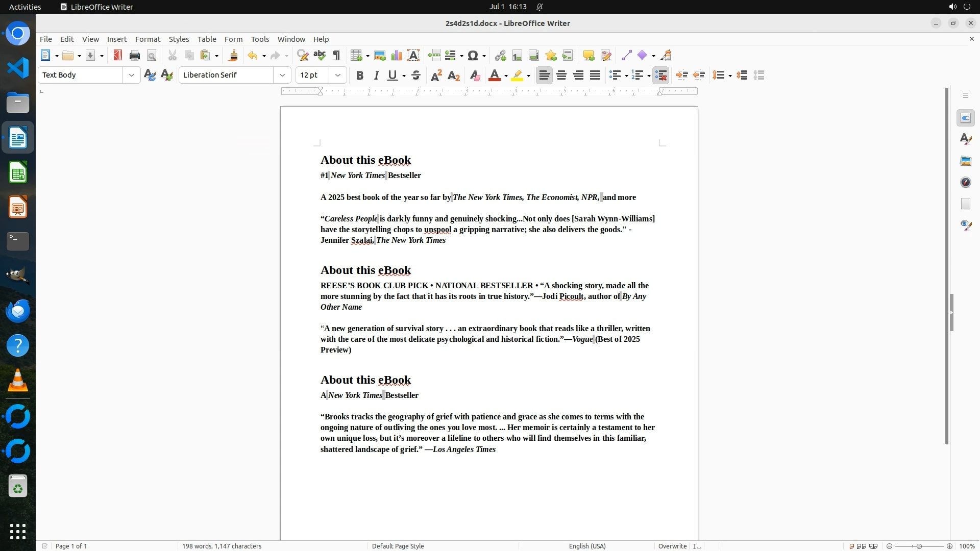Open the font name dropdown list
The width and height of the screenshot is (980, 551).
282,75
